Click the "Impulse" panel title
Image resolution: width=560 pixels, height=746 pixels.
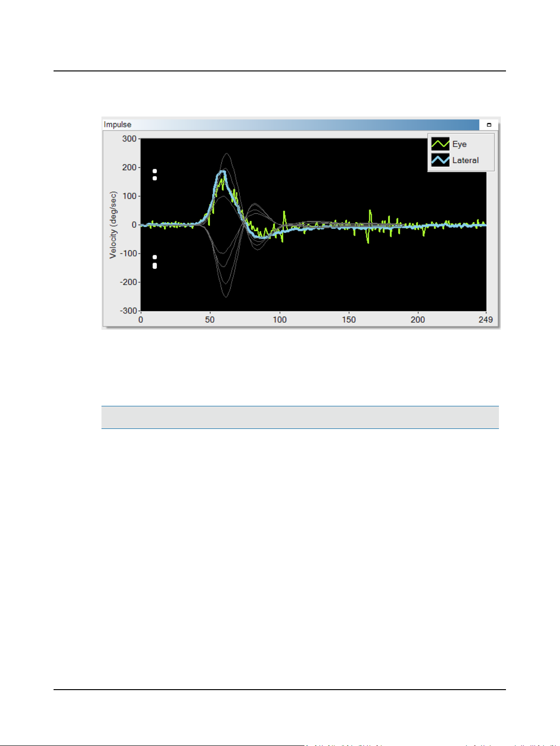click(117, 124)
